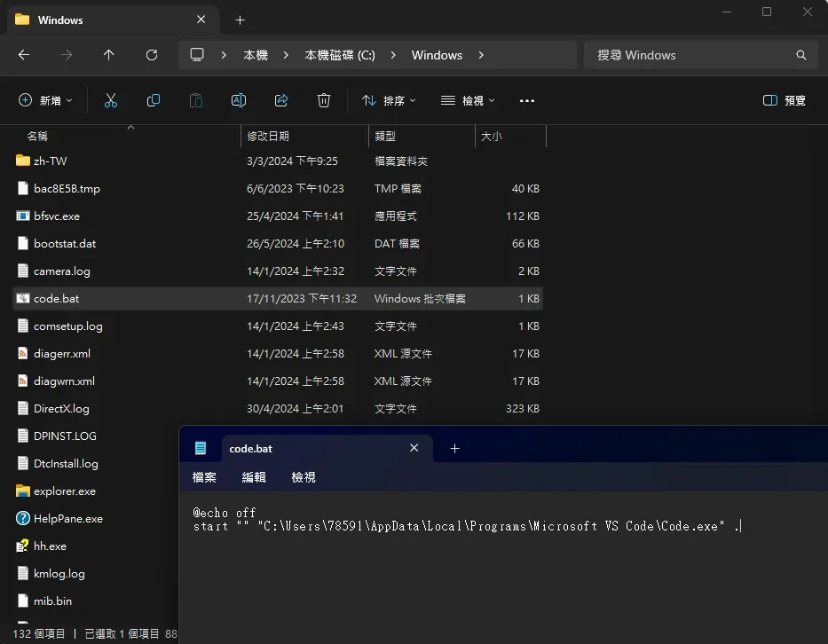Go up one folder level
This screenshot has height=644, width=828.
pos(109,55)
